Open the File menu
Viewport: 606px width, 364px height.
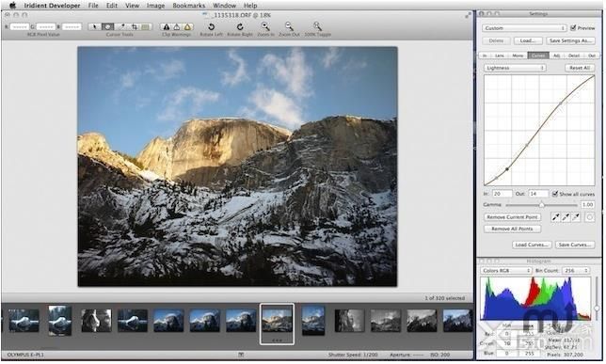click(x=93, y=6)
